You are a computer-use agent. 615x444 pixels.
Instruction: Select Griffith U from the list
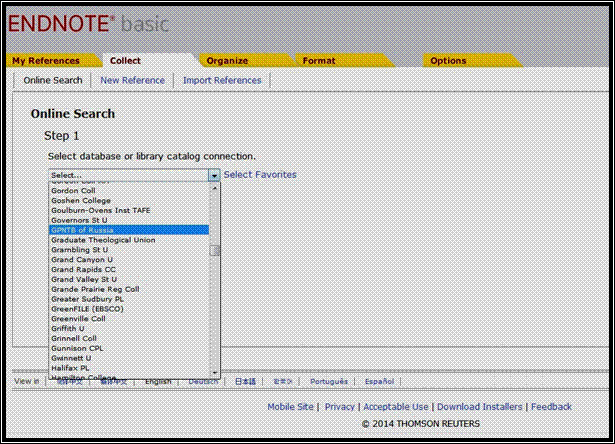[129, 328]
